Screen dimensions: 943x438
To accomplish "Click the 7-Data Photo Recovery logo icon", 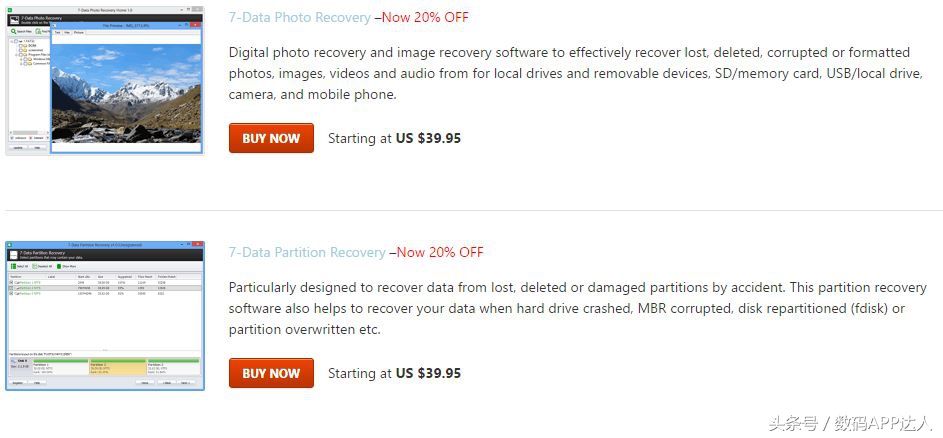I will pyautogui.click(x=14, y=18).
